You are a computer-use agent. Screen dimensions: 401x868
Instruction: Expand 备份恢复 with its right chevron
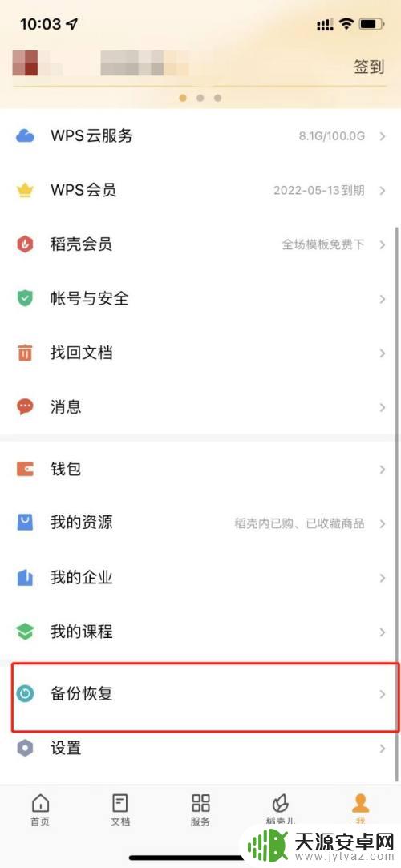tap(383, 693)
